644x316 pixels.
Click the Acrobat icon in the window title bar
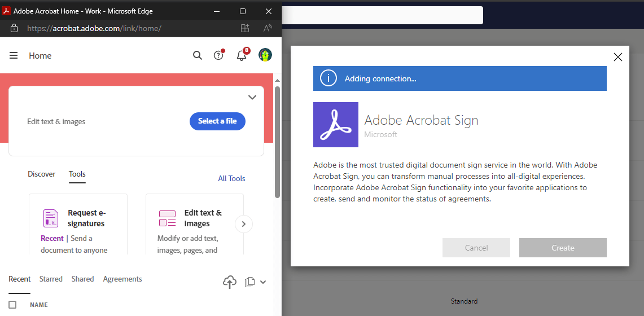click(x=6, y=11)
